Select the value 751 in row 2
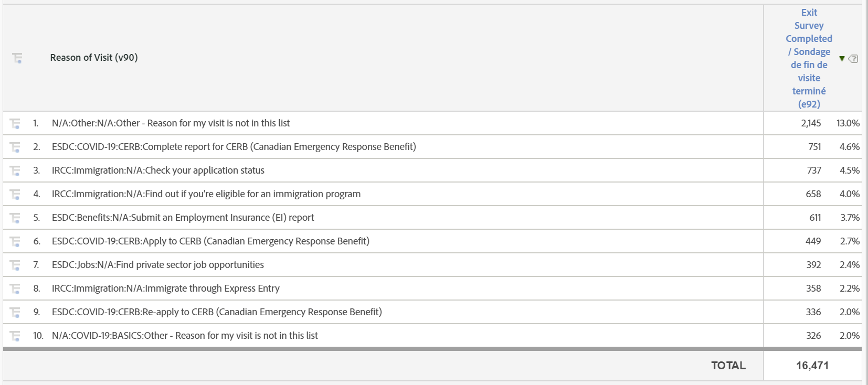The image size is (868, 385). click(x=814, y=147)
